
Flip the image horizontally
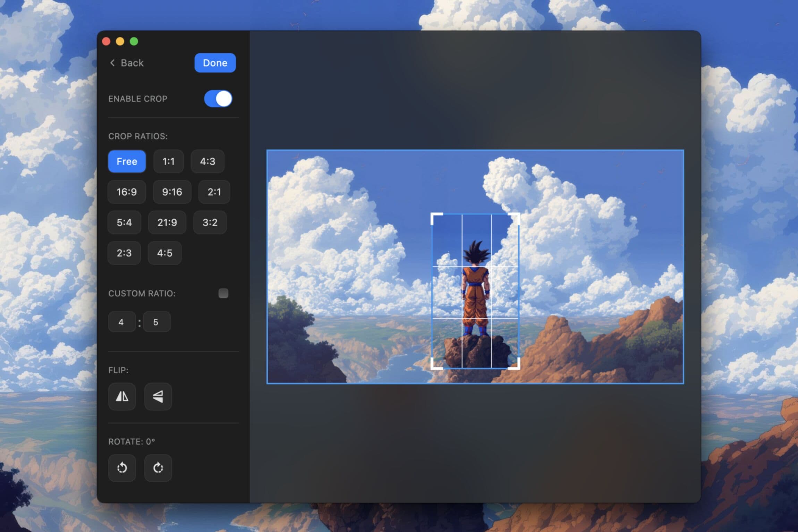[122, 396]
